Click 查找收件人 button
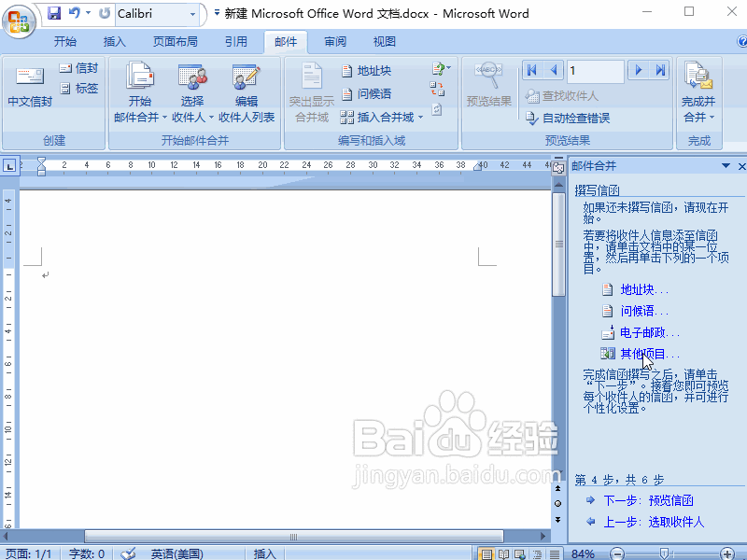The width and height of the screenshot is (747, 560). (561, 96)
